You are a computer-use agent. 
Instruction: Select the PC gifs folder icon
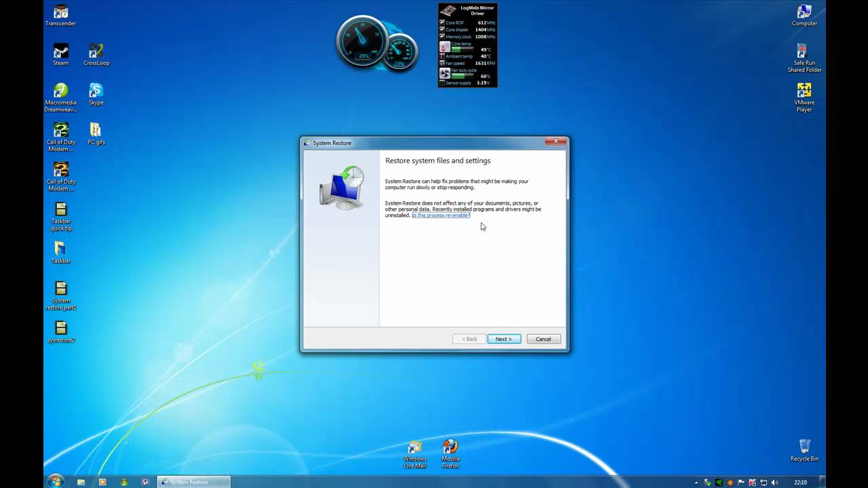[x=96, y=134]
